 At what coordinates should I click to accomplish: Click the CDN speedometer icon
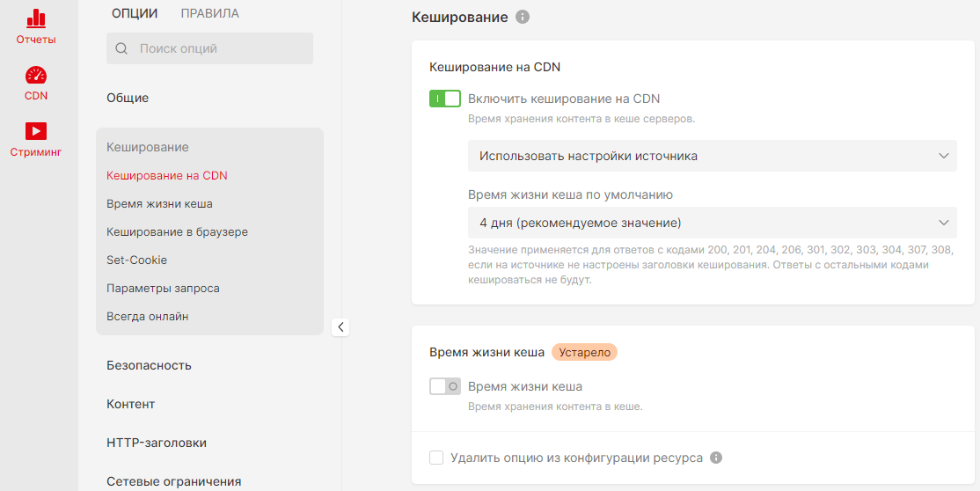pyautogui.click(x=36, y=76)
